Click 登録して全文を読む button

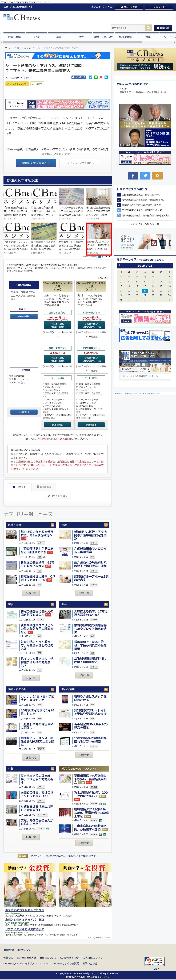pos(35,163)
